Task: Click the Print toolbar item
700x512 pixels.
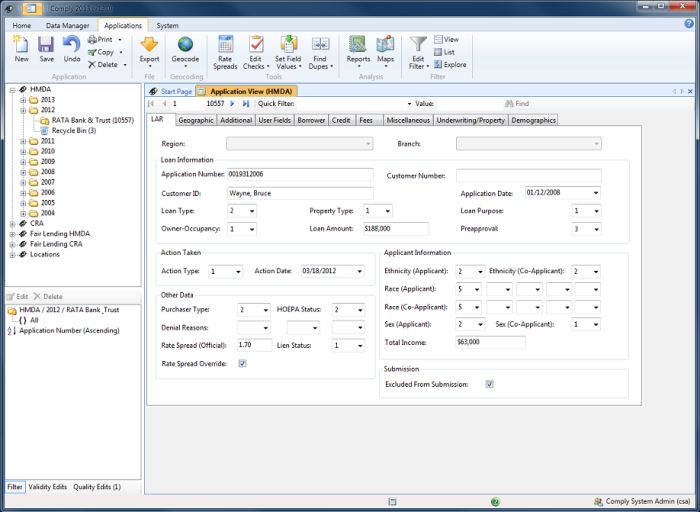Action: pos(104,39)
